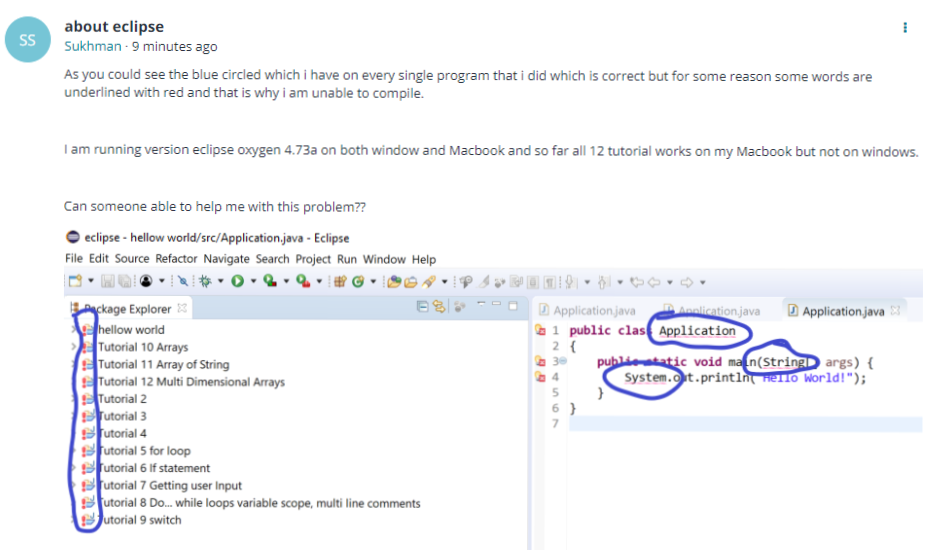Click the Sukhman author link
The height and width of the screenshot is (550, 939).
pyautogui.click(x=93, y=46)
